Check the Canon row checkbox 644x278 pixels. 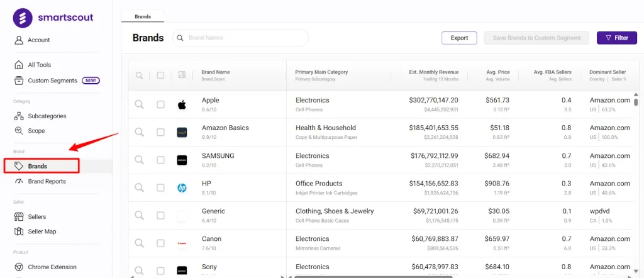click(160, 243)
